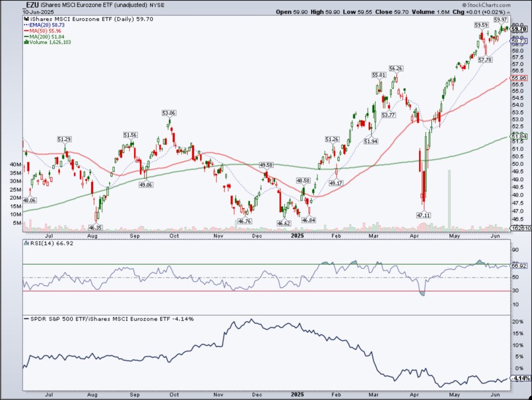Click the 57.78 low price annotation
Image resolution: width=532 pixels, height=400 pixels.
(x=485, y=60)
